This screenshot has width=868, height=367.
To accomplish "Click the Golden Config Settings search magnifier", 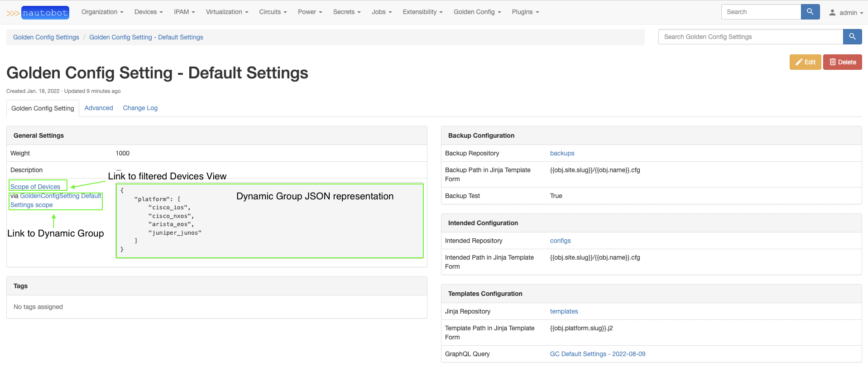I will click(x=852, y=37).
